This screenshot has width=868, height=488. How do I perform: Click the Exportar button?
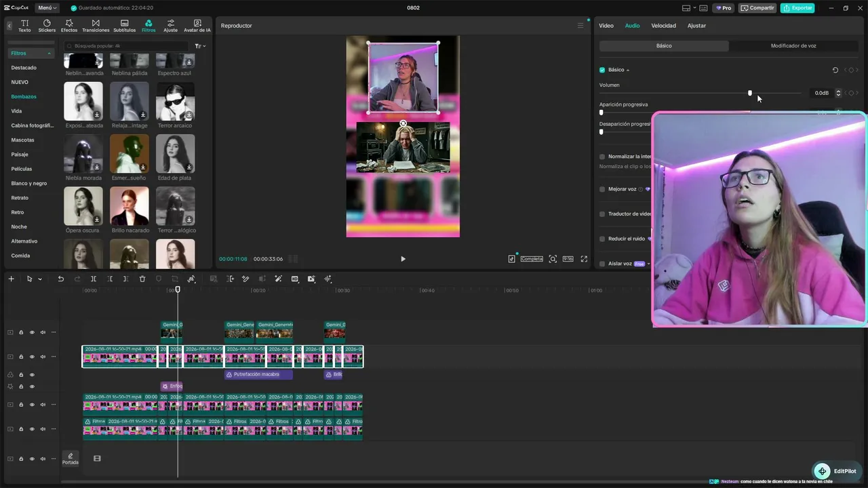797,8
